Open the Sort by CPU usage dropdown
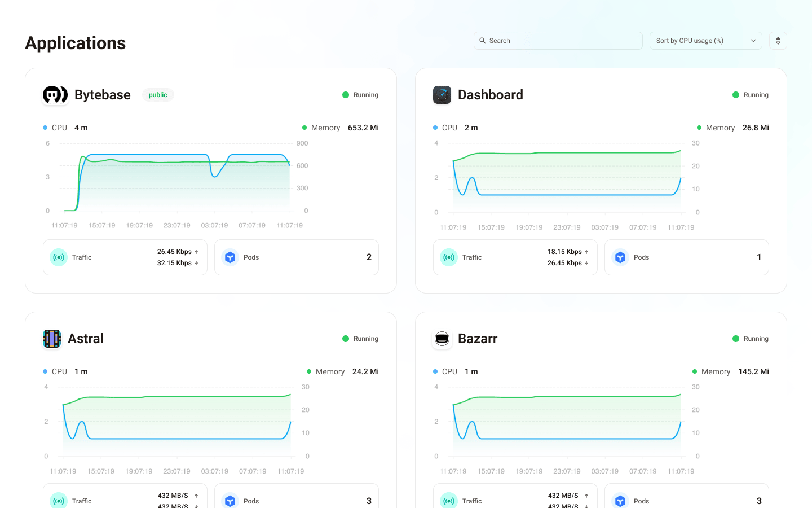Image resolution: width=812 pixels, height=508 pixels. 699,41
